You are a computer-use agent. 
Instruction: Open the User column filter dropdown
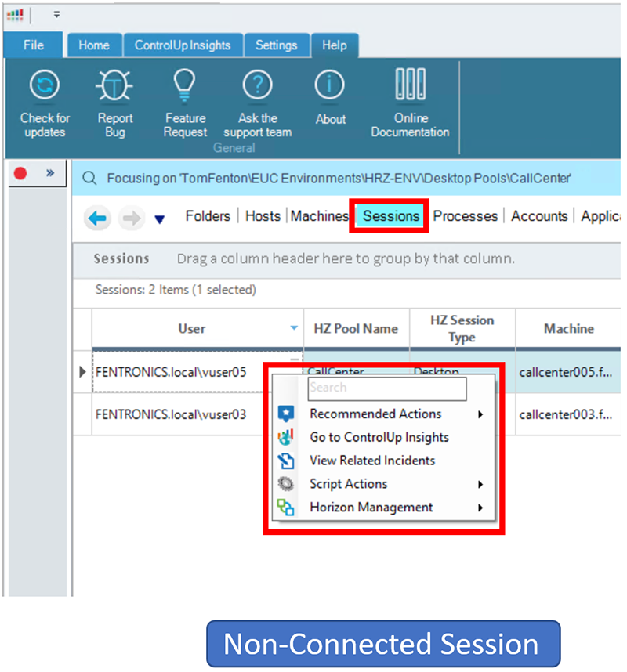(294, 328)
